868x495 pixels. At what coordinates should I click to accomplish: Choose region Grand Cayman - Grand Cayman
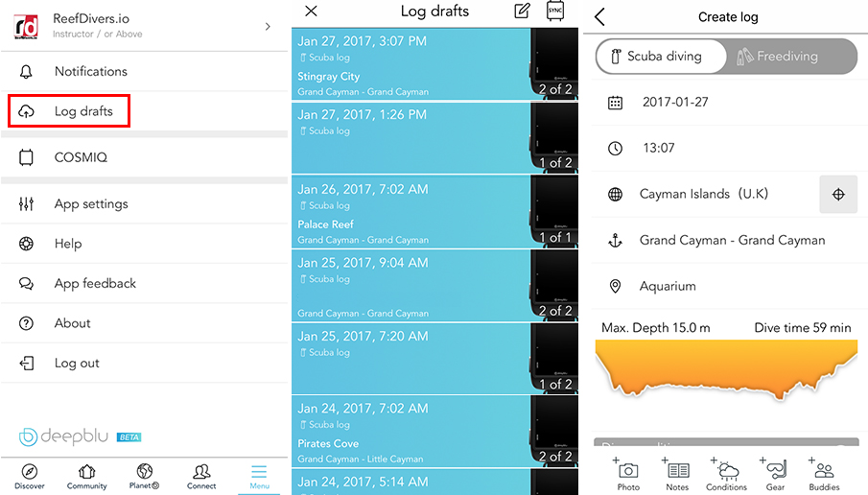[x=733, y=240]
